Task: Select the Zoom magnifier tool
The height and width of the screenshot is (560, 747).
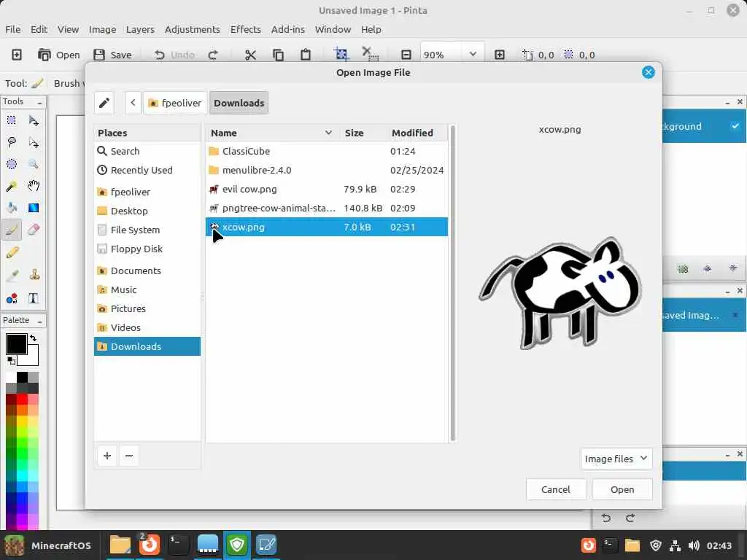Action: click(34, 164)
